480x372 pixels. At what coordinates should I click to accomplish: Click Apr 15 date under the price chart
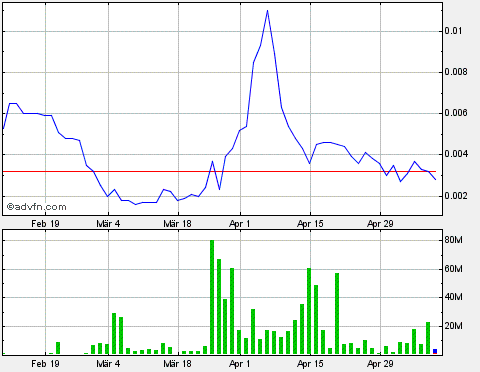pos(310,224)
